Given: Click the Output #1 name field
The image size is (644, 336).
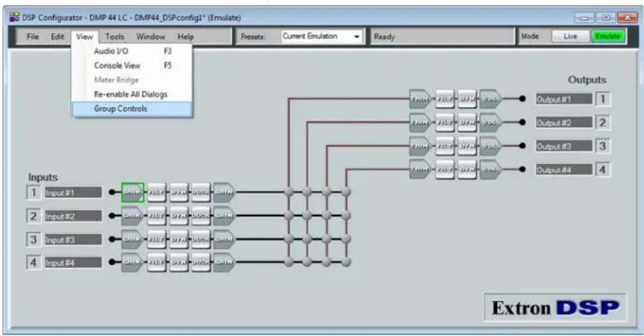Looking at the screenshot, I should click(564, 99).
